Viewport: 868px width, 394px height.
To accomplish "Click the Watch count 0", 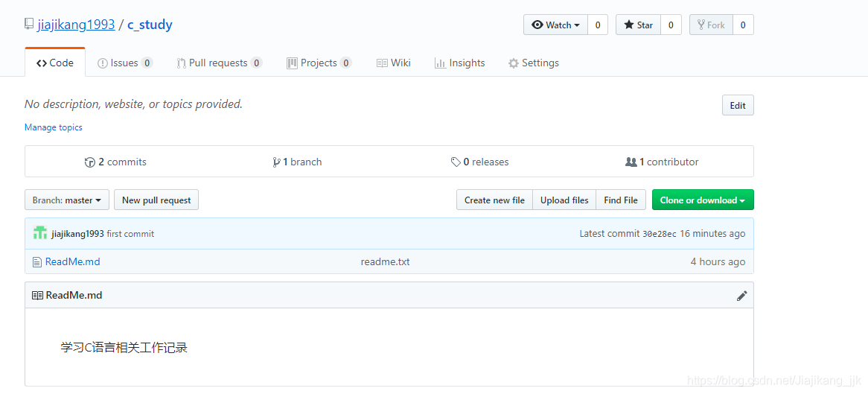I will tap(597, 25).
